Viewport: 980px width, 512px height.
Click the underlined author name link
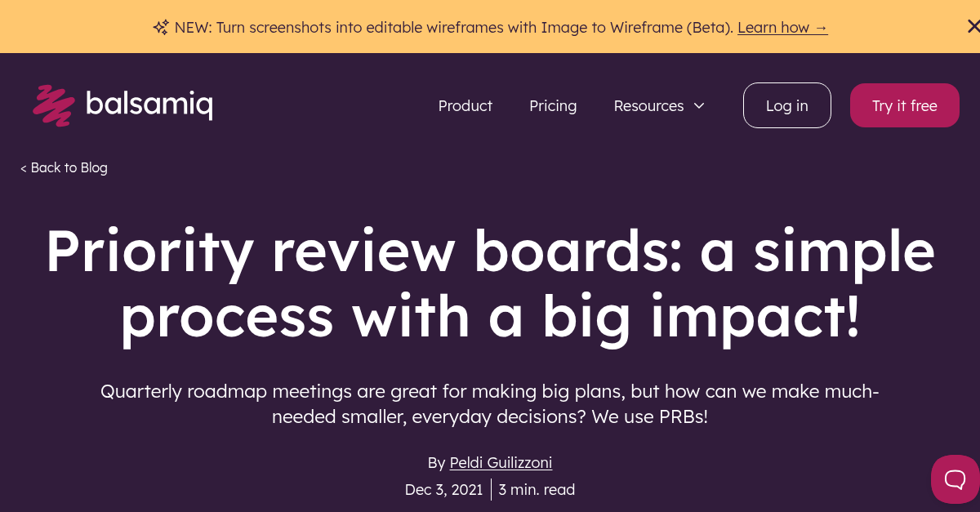(x=501, y=462)
